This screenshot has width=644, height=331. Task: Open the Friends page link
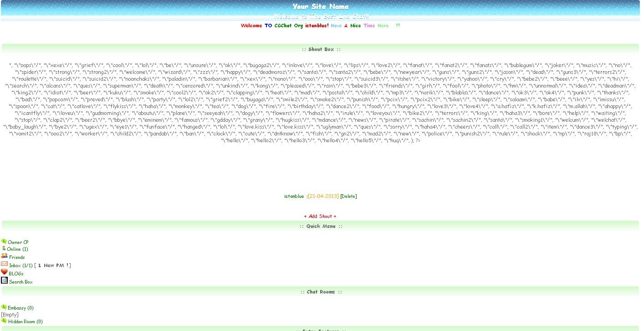coord(17,258)
